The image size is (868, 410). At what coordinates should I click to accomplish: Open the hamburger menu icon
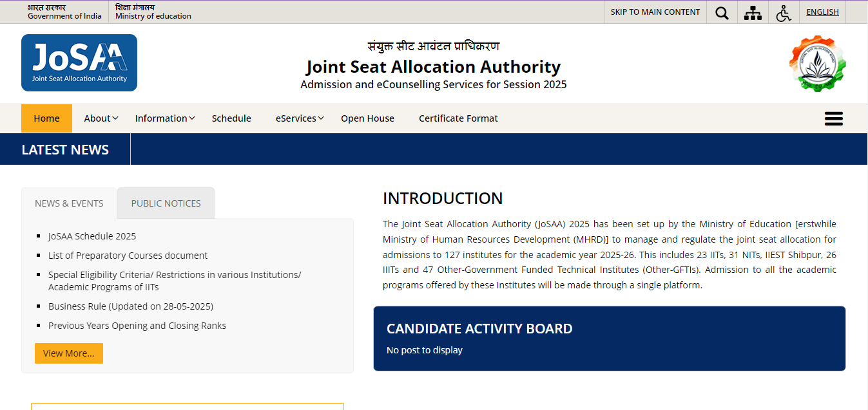(833, 118)
